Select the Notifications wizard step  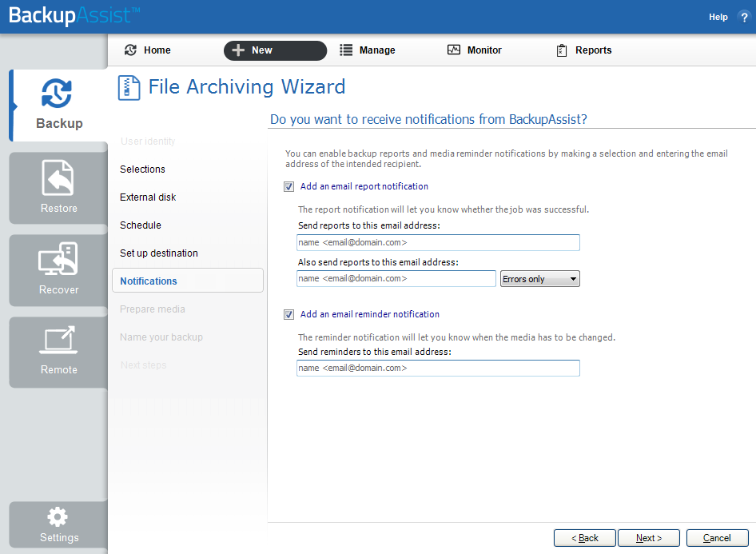coord(188,281)
